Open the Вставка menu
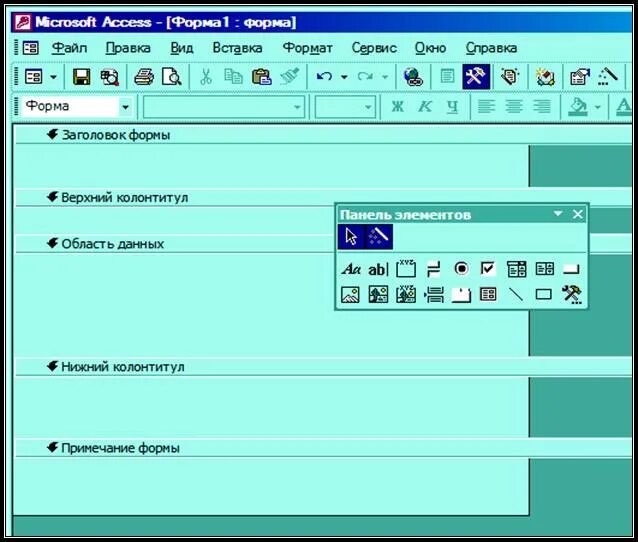This screenshot has height=542, width=638. click(237, 48)
